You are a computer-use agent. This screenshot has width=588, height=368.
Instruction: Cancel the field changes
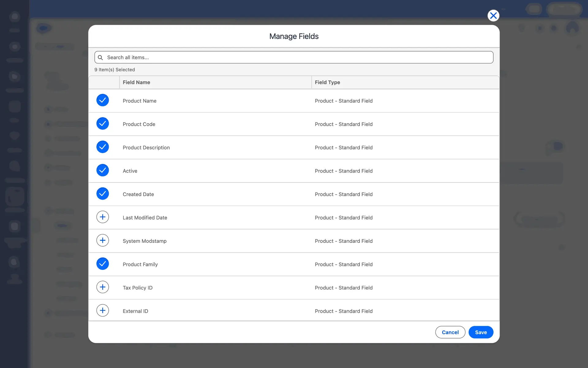pos(450,332)
